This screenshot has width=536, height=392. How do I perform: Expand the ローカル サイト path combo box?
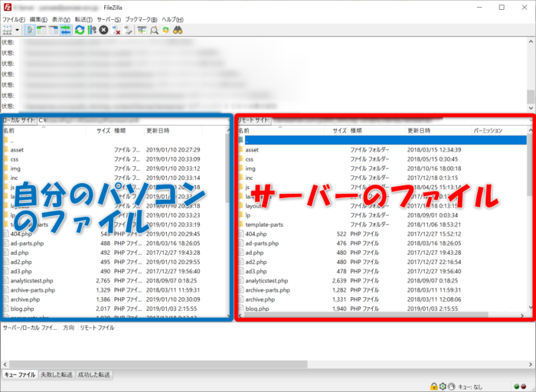227,120
